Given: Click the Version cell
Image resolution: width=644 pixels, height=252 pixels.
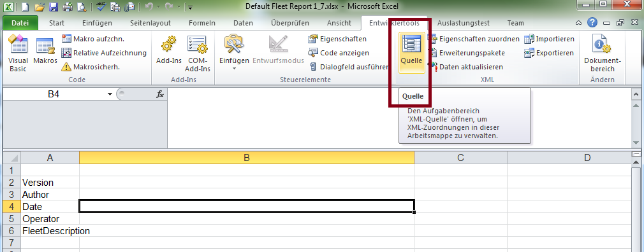Looking at the screenshot, I should (50, 183).
